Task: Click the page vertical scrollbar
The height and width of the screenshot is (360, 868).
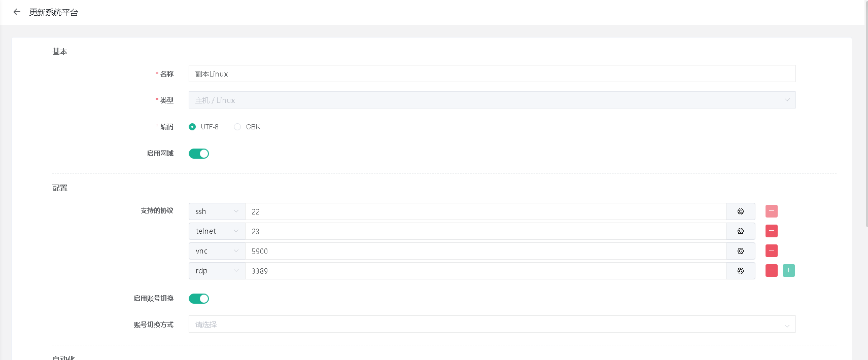Action: coord(866,113)
